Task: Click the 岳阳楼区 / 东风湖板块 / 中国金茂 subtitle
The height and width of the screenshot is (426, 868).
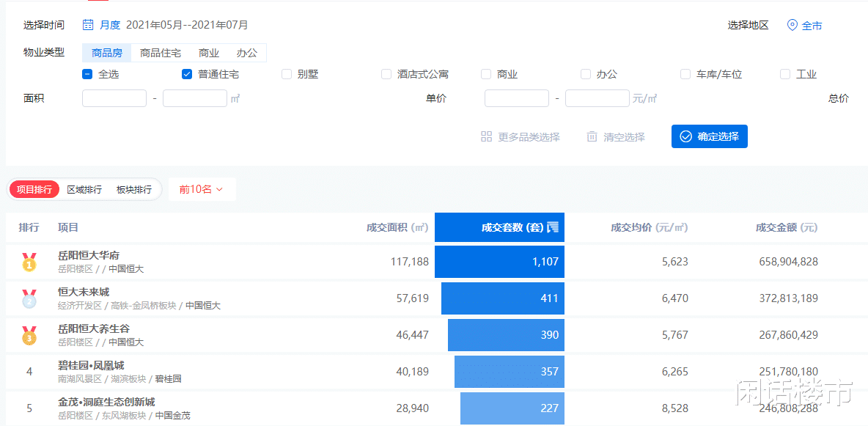Action: pyautogui.click(x=124, y=416)
